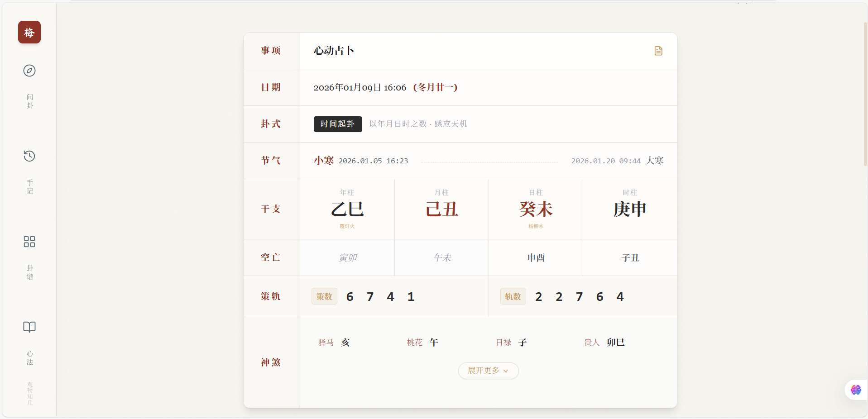
Task: Select the compass-style 问卦 icon
Action: click(x=29, y=71)
